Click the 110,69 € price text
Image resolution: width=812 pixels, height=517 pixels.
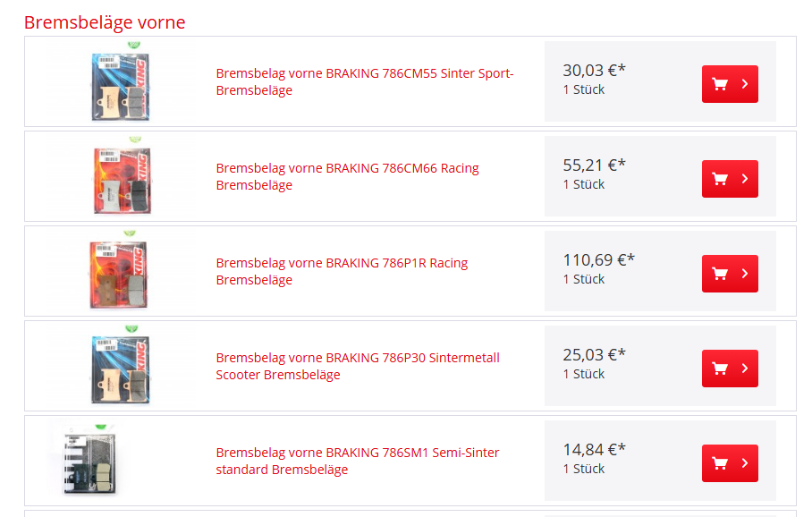(598, 259)
